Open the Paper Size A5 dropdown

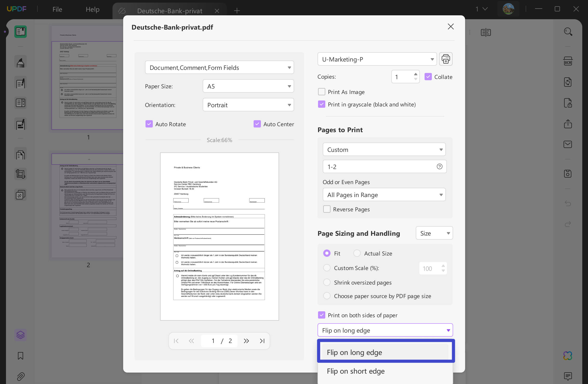click(x=248, y=86)
